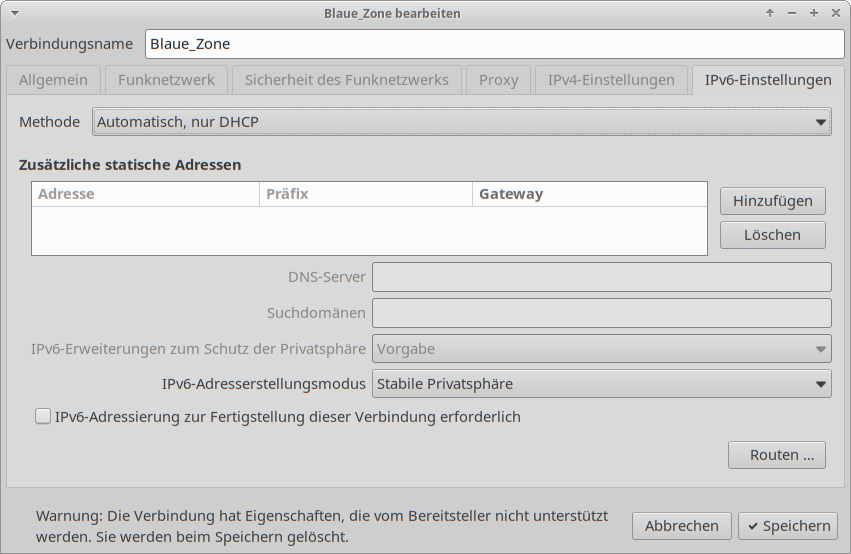Go to the Funknetzwerk tab
851x554 pixels.
pyautogui.click(x=166, y=80)
